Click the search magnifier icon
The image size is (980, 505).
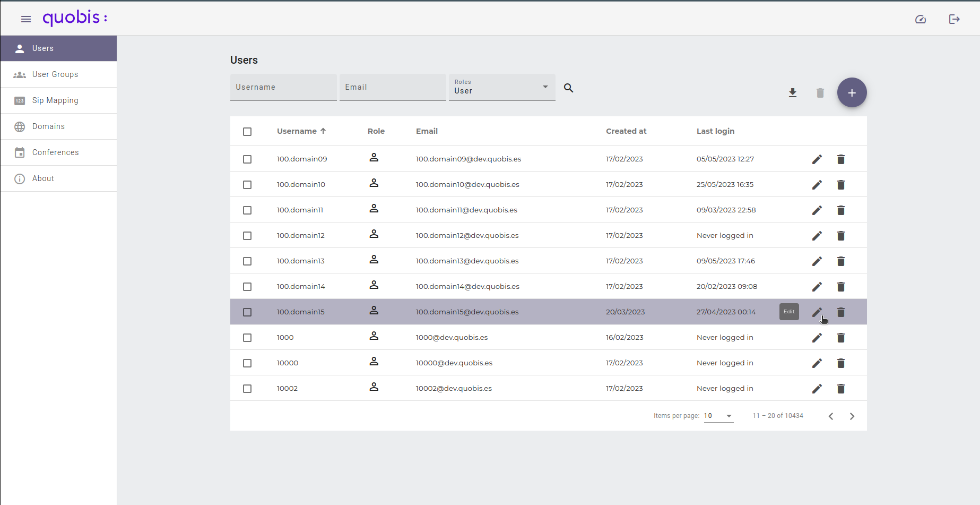point(568,88)
